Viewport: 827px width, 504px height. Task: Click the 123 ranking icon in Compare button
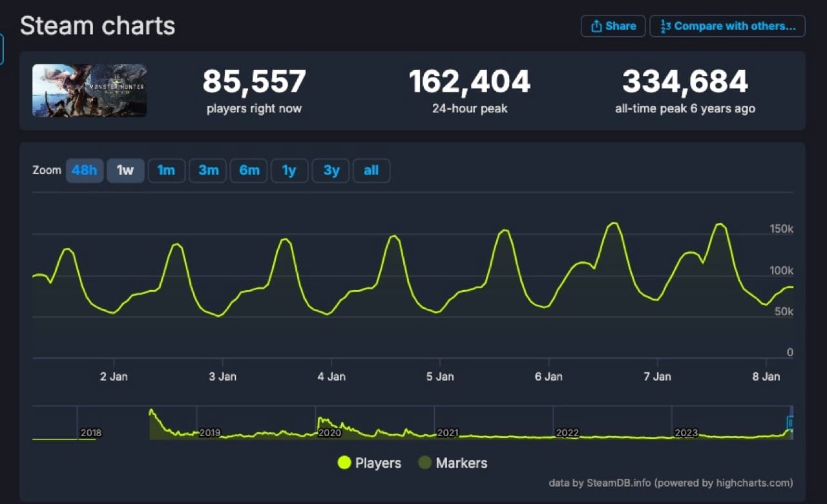coord(665,26)
